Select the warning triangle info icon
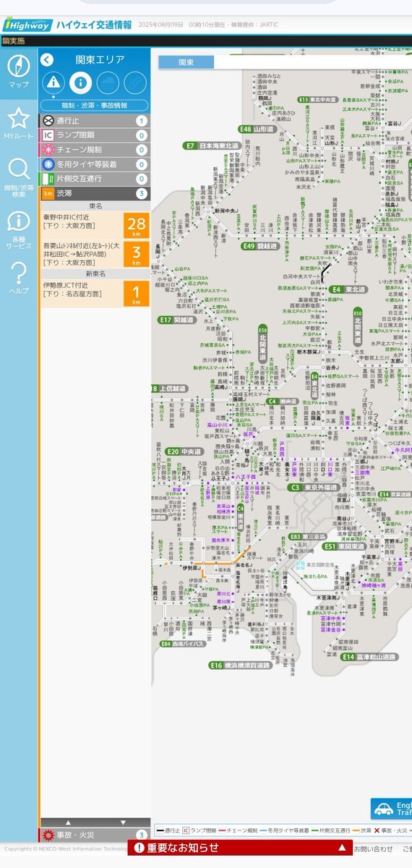412x868 pixels. [x=53, y=84]
